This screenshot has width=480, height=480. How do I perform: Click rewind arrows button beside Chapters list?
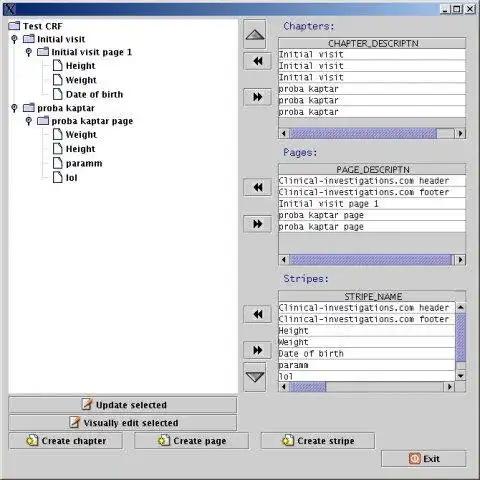[x=257, y=61]
